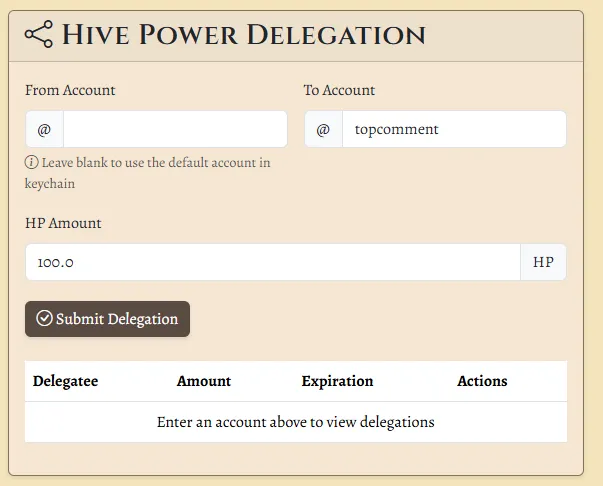
Task: Focus the From Account input field
Action: (x=175, y=129)
